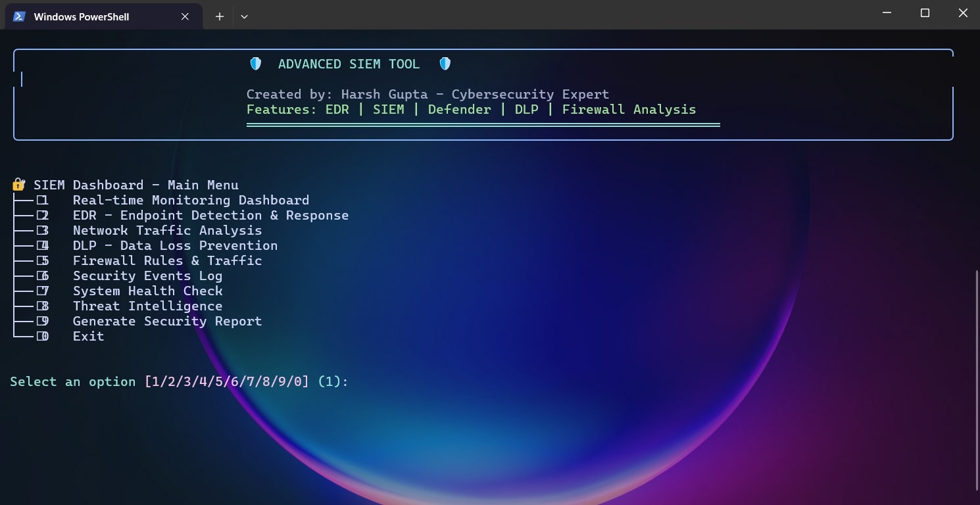The image size is (980, 505).
Task: Select the DLP - Data Loss Prevention option
Action: 176,245
